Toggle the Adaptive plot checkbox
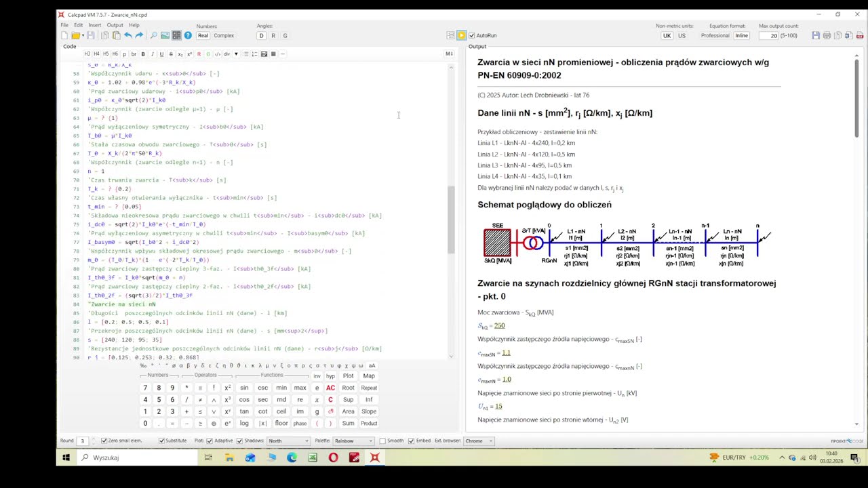Image resolution: width=868 pixels, height=488 pixels. [210, 441]
